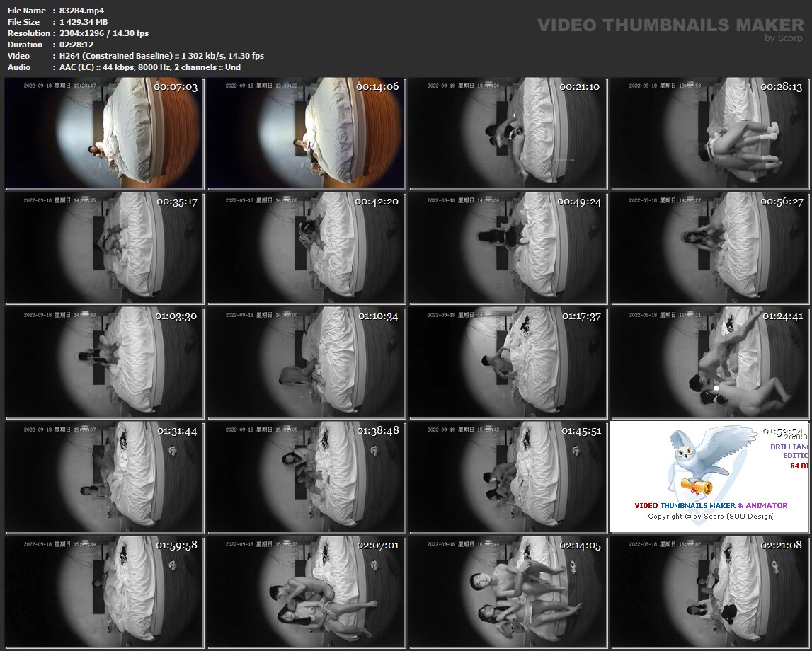The height and width of the screenshot is (651, 812).
Task: Select the frame at 00:21:10
Action: tap(508, 134)
